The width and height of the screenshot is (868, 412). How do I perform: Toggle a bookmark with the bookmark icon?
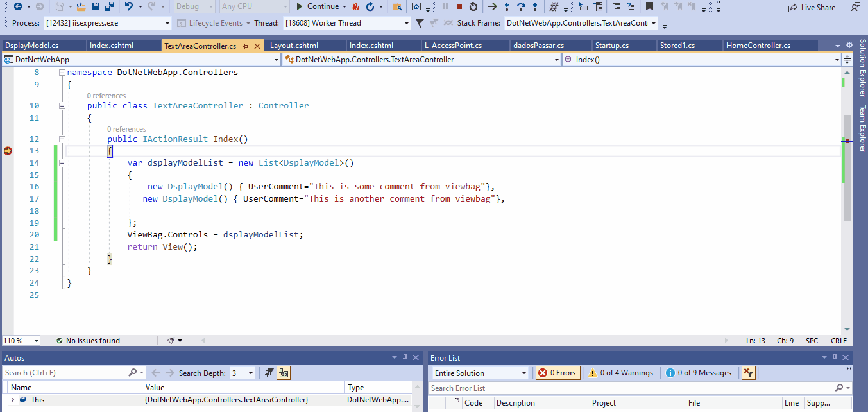pyautogui.click(x=649, y=6)
